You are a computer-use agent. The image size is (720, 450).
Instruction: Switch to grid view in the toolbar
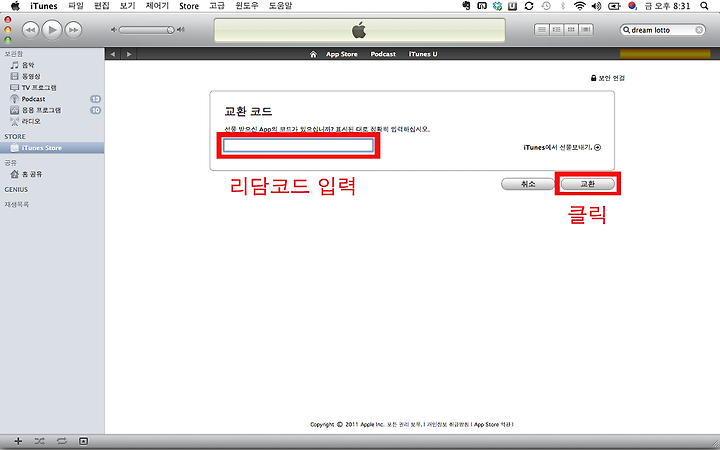point(571,30)
